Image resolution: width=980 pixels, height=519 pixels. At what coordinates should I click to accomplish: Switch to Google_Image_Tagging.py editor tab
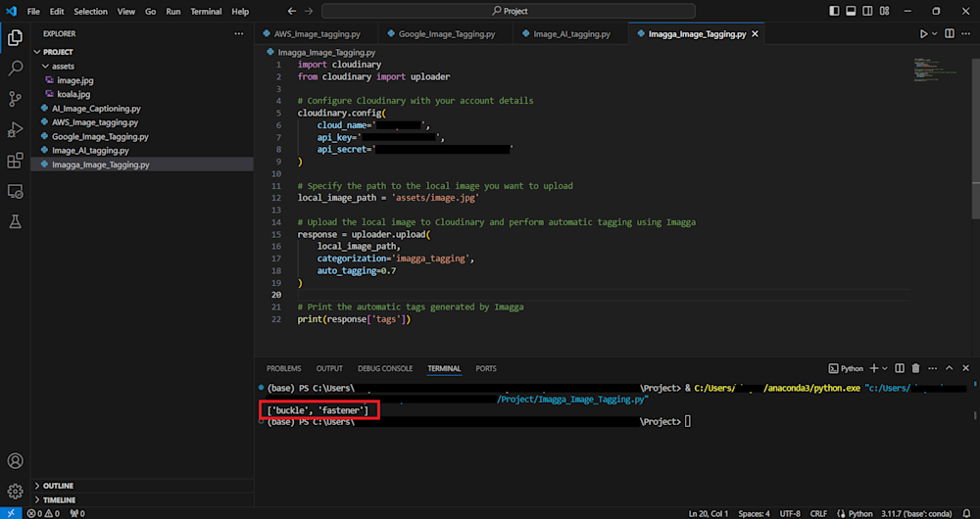445,34
